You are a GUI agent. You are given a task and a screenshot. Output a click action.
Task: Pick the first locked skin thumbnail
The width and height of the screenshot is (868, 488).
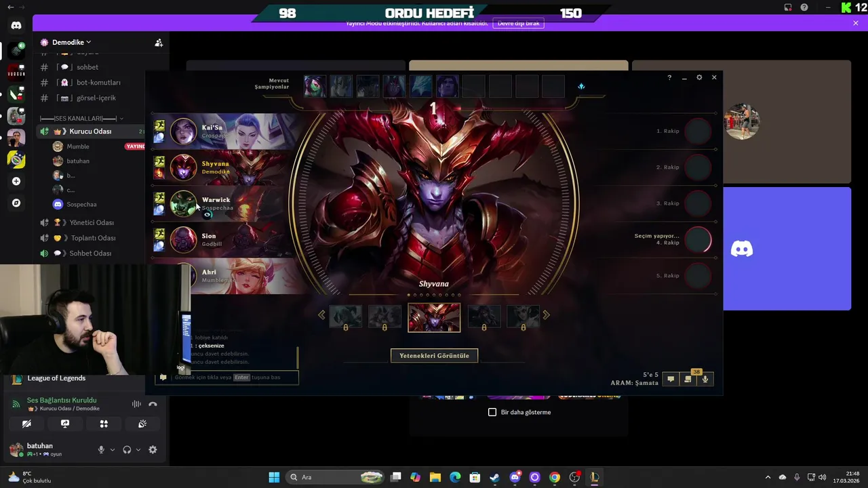[x=345, y=318]
